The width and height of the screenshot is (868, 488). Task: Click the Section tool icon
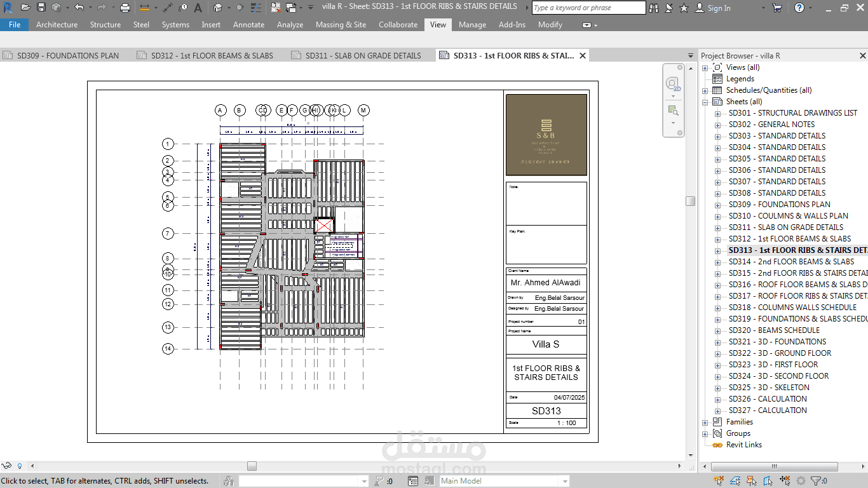pyautogui.click(x=240, y=8)
